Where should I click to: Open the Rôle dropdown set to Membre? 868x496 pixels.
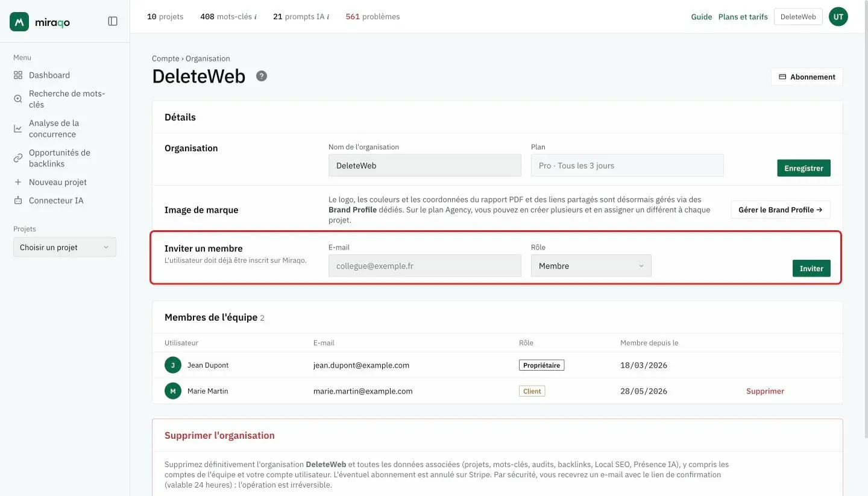[x=591, y=266]
